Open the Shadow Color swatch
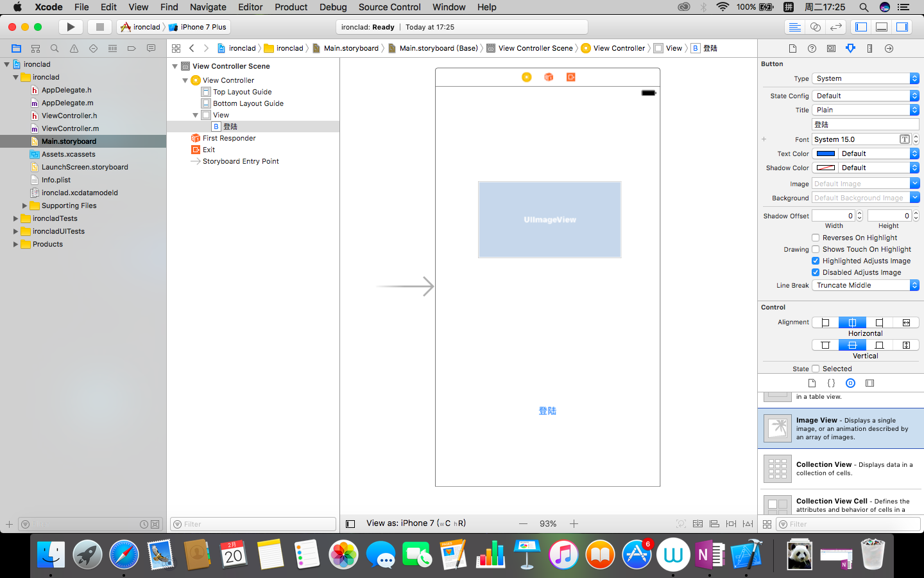Image resolution: width=924 pixels, height=578 pixels. pyautogui.click(x=825, y=168)
